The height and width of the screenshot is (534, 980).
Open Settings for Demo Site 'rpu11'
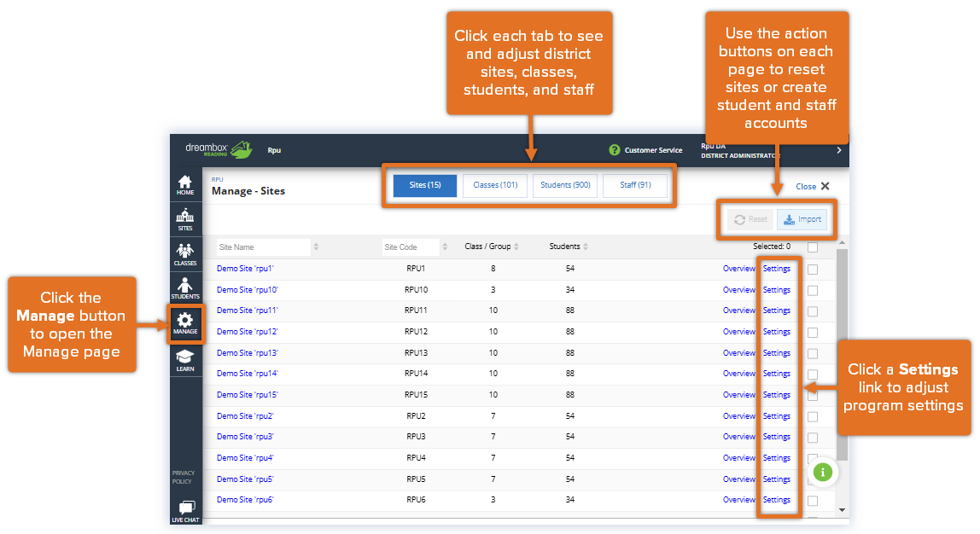coord(777,311)
